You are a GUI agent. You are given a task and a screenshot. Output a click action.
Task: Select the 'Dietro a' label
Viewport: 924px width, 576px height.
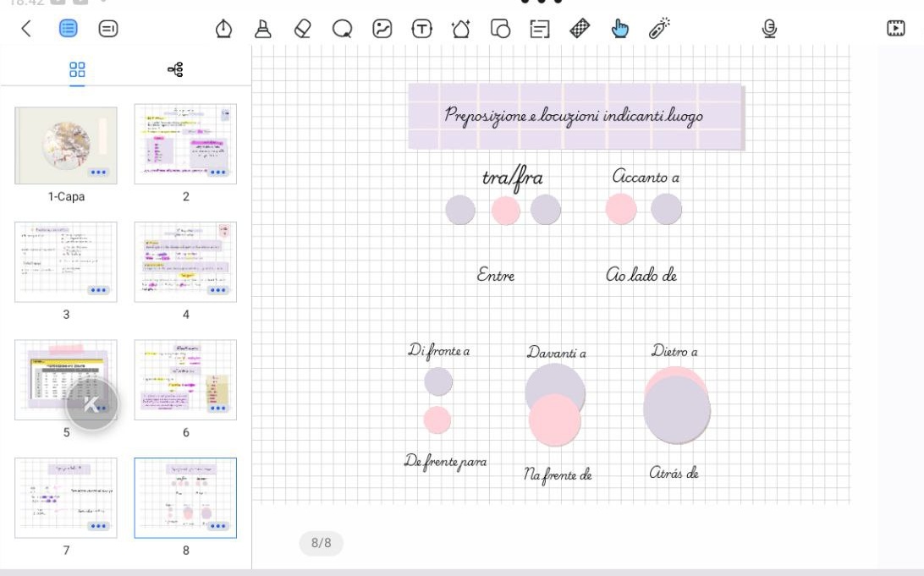point(674,352)
